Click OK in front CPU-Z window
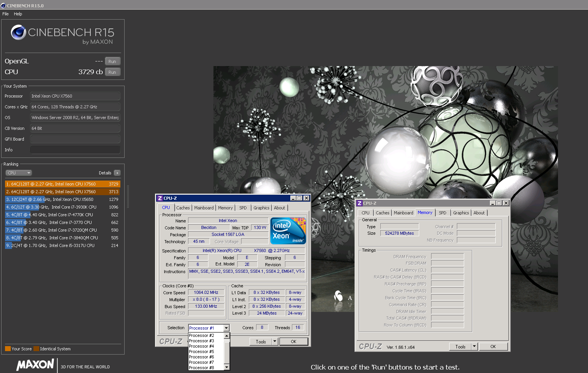588x373 pixels. [x=293, y=342]
